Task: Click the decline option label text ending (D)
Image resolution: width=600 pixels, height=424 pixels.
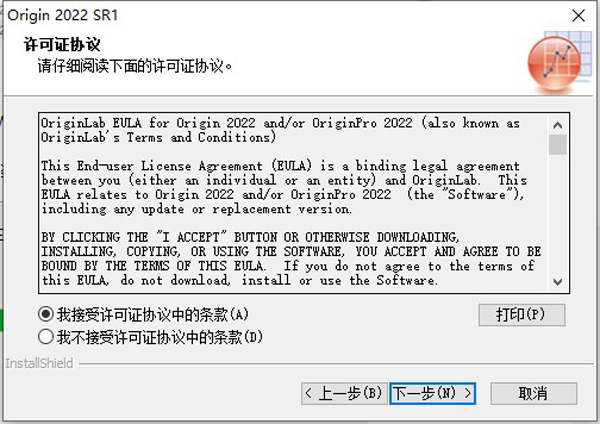Action: (160, 337)
